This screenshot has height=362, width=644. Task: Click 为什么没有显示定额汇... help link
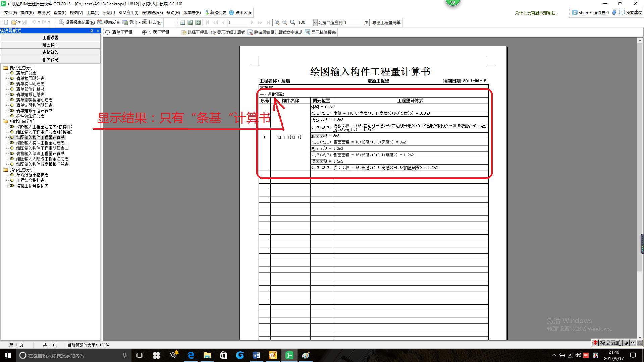pyautogui.click(x=536, y=13)
